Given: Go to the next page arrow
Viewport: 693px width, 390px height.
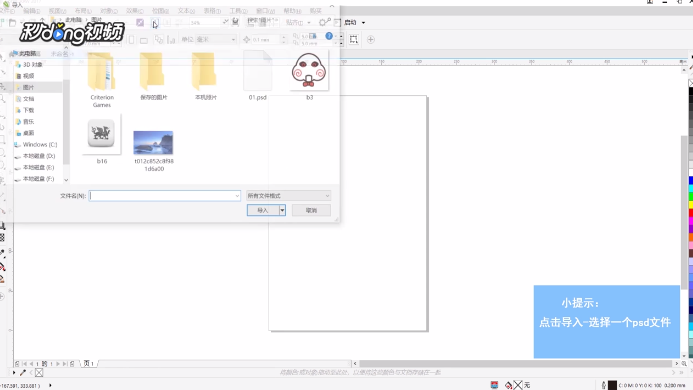Looking at the screenshot, I should (58, 364).
